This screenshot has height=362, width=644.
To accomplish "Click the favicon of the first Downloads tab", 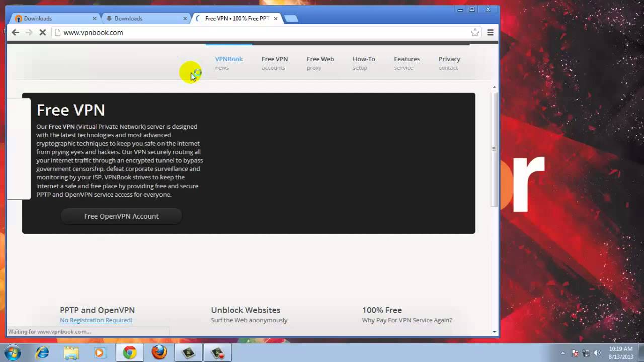I will [19, 19].
